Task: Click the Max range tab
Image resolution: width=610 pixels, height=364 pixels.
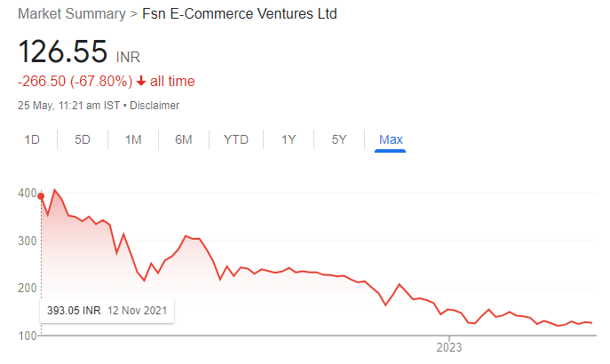Action: tap(391, 139)
